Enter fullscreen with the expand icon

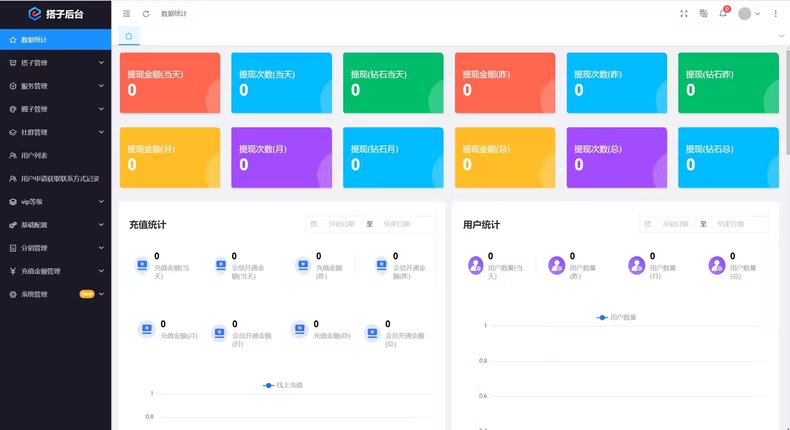coord(684,14)
